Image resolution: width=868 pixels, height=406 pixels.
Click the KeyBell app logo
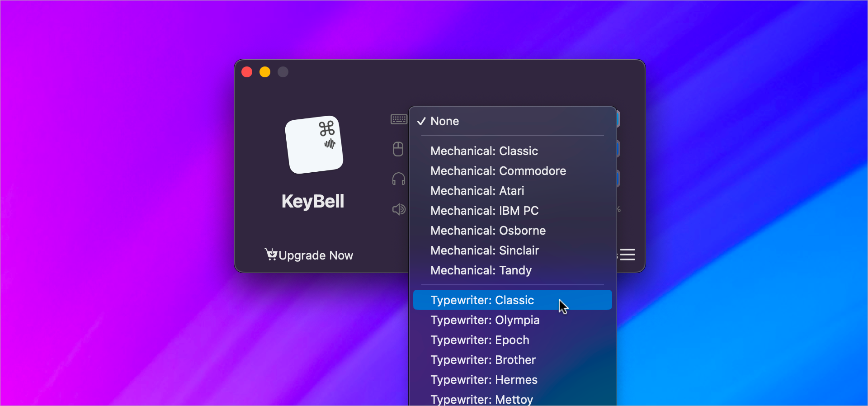point(314,145)
